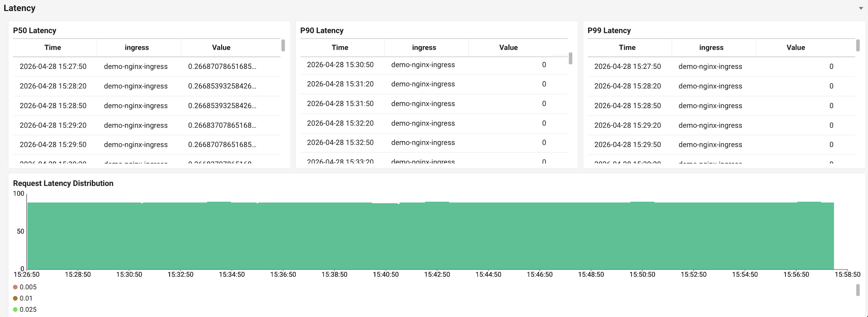
Task: Select P50 row time 2026-04-28 15:28:20
Action: (53, 86)
